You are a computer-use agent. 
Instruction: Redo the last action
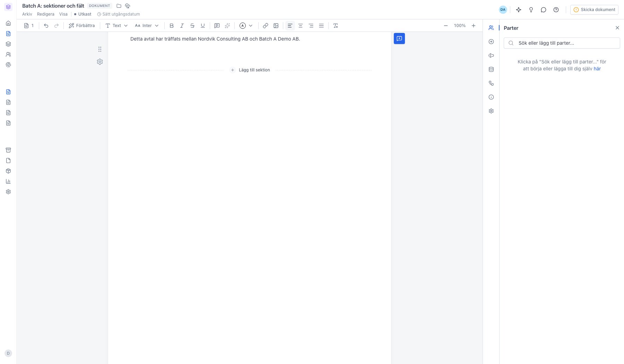point(56,26)
